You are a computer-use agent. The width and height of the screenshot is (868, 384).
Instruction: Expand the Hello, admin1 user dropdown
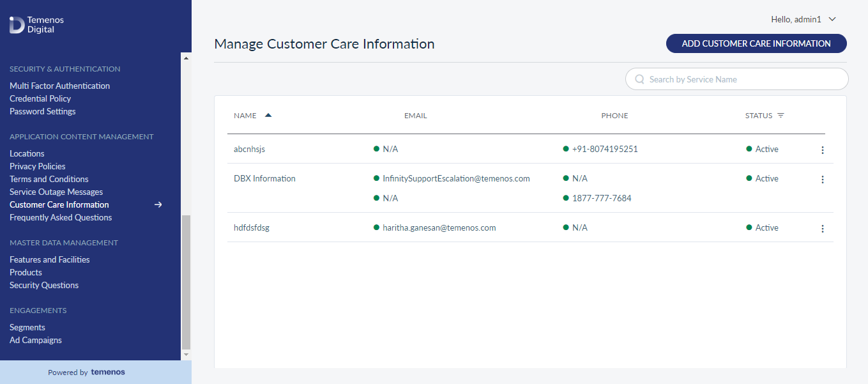[x=832, y=19]
